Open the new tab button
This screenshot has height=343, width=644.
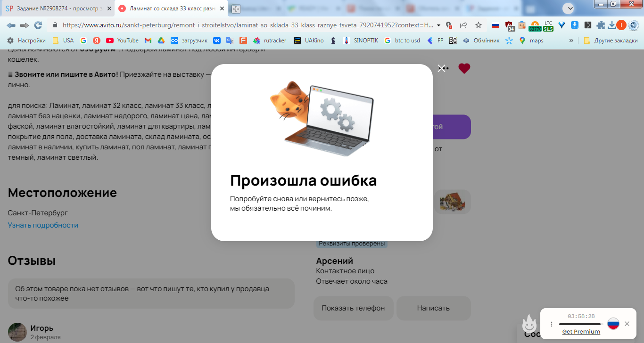pyautogui.click(x=236, y=9)
